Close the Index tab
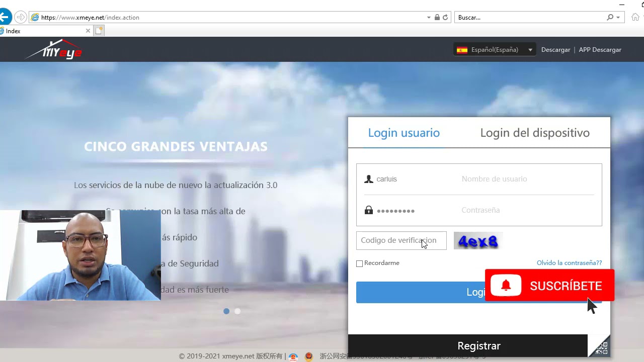This screenshot has height=362, width=644. click(88, 31)
